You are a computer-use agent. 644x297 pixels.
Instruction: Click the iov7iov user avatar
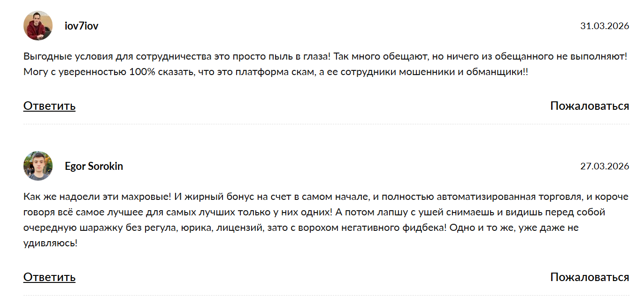coord(38,26)
